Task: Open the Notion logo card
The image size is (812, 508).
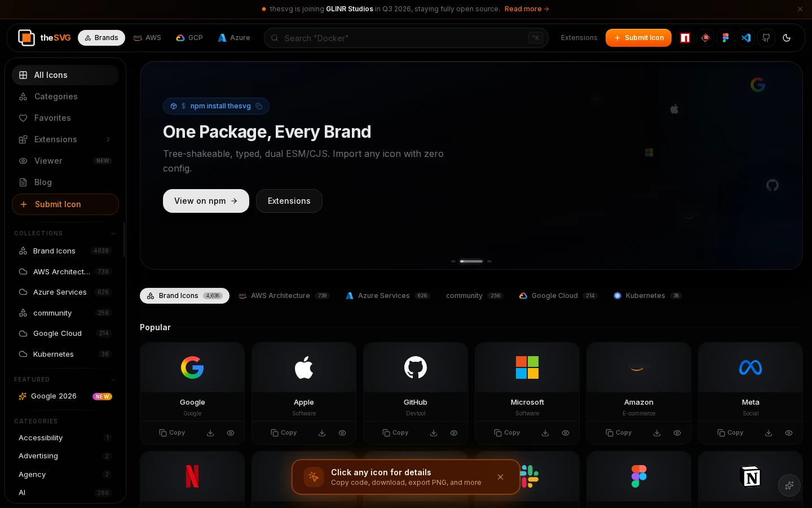Action: [x=751, y=476]
